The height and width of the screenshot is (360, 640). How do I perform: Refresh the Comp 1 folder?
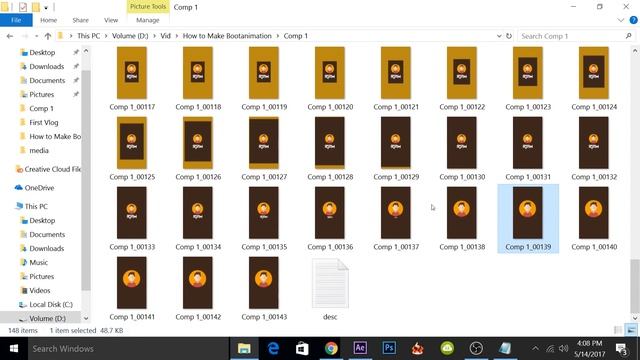(x=509, y=36)
